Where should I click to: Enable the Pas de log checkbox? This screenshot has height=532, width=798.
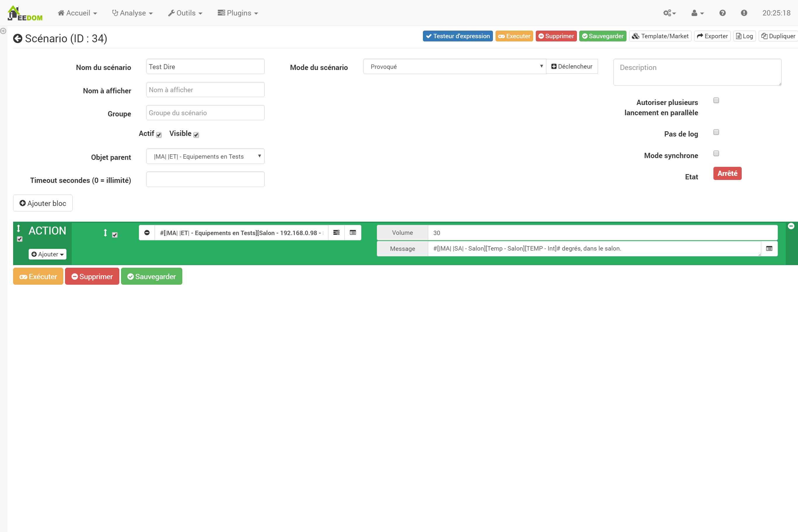click(716, 132)
